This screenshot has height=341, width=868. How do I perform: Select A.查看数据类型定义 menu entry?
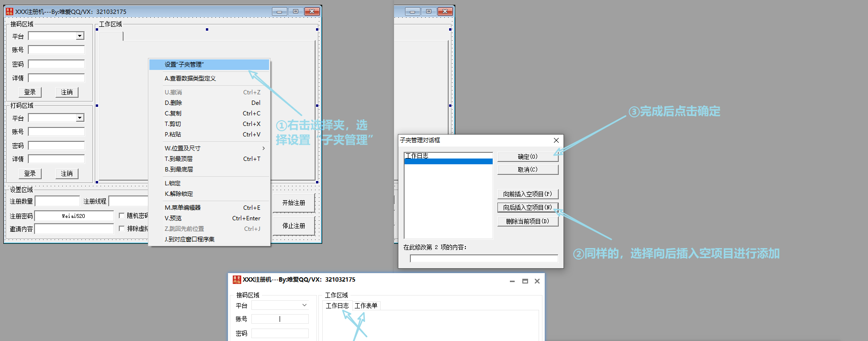coord(209,79)
